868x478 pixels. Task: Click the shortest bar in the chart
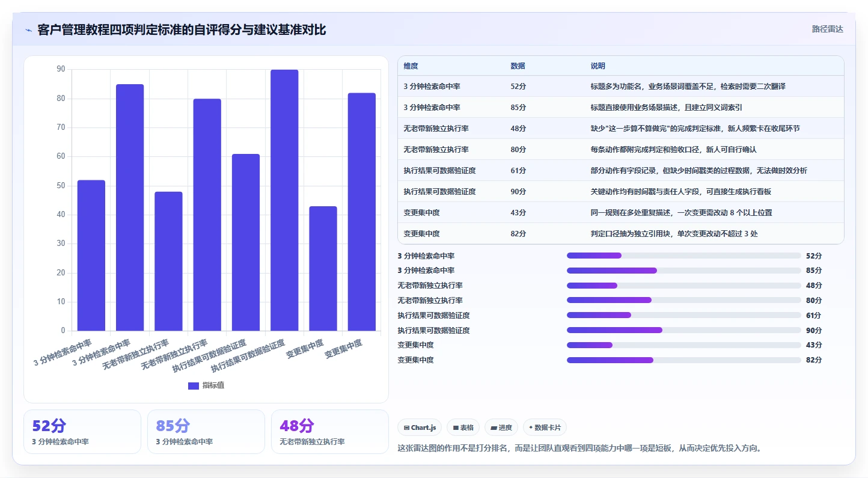click(323, 268)
